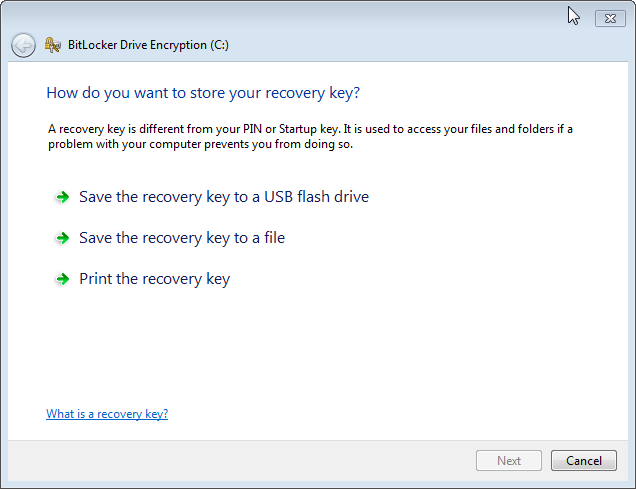This screenshot has height=489, width=636.
Task: Select Print the recovery key
Action: 155,279
